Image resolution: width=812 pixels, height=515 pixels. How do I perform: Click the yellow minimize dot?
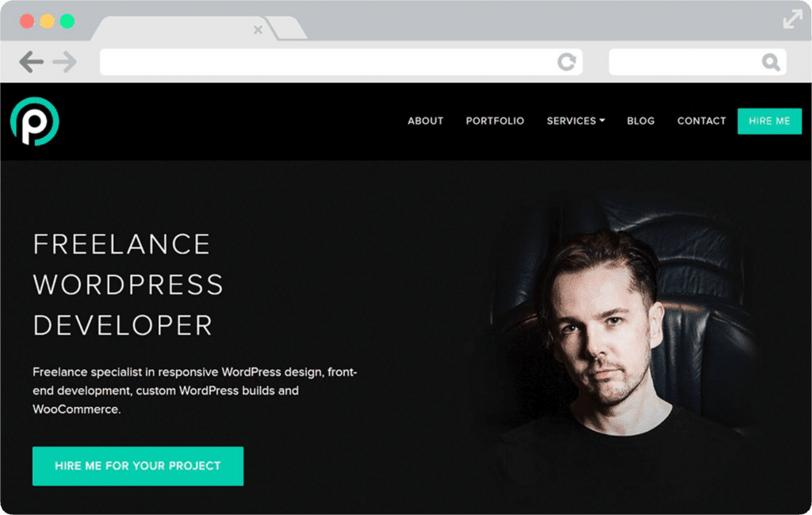47,21
